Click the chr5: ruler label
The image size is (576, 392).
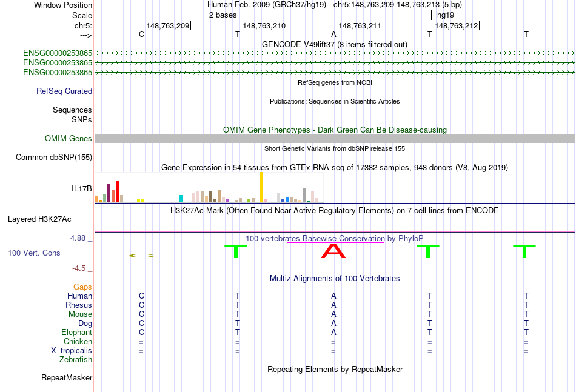83,25
